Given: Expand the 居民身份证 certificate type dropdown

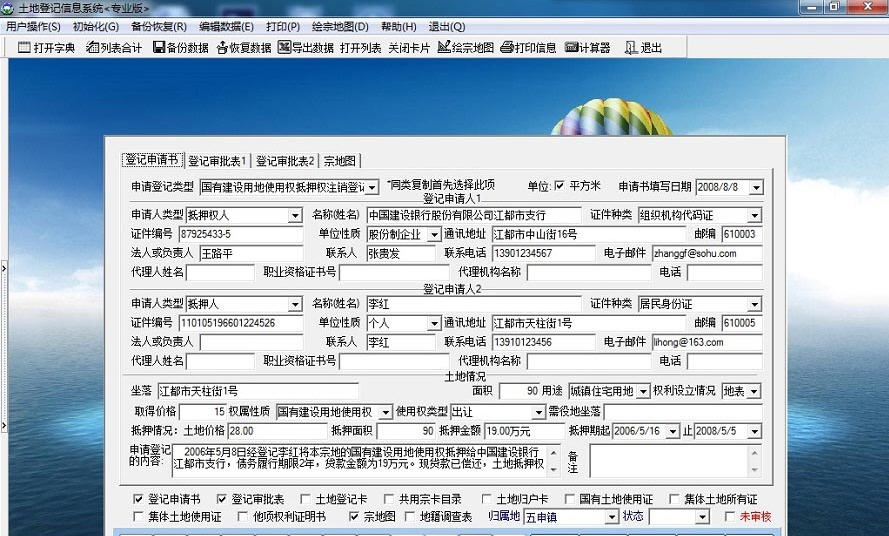Looking at the screenshot, I should [755, 305].
